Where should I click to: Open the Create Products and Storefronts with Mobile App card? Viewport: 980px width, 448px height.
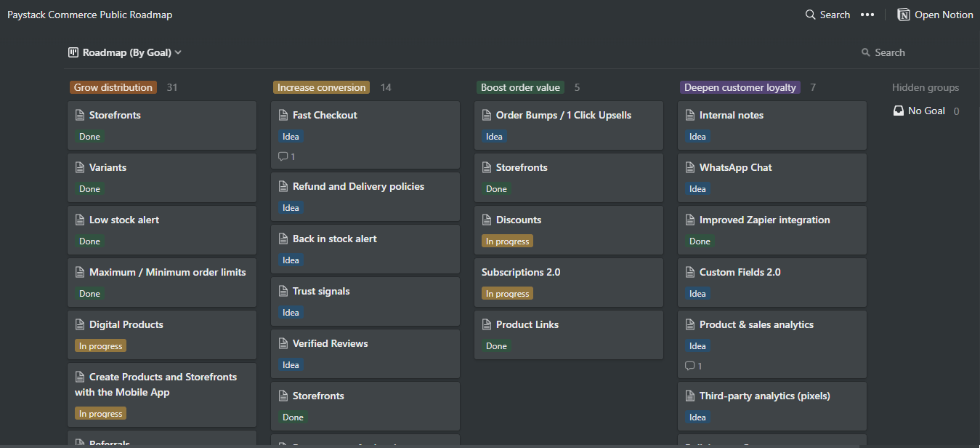point(162,395)
